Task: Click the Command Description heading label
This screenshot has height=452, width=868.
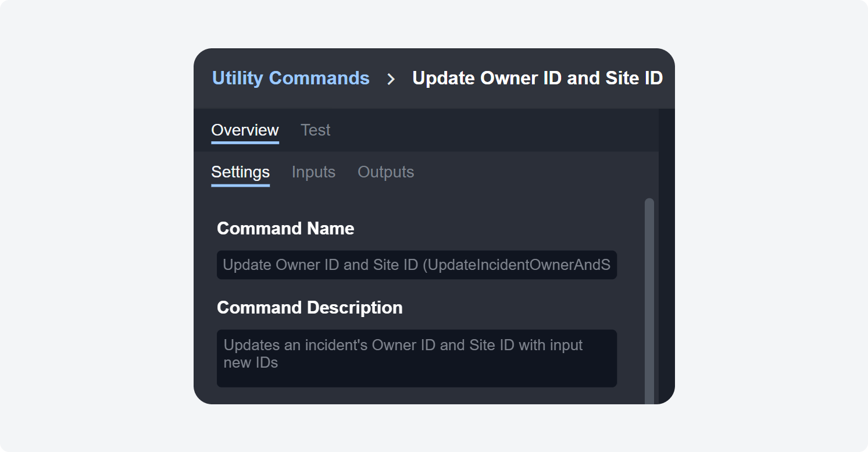Action: tap(309, 308)
